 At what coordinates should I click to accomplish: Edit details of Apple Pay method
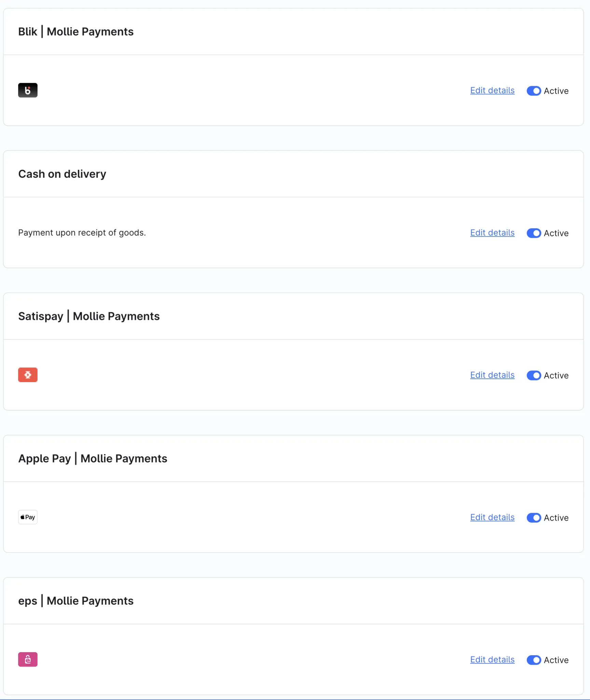click(492, 517)
